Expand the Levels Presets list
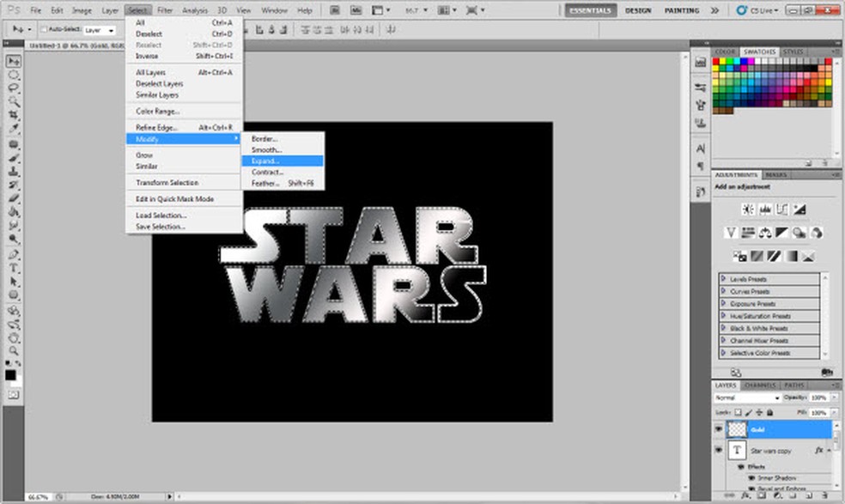The image size is (845, 504). [724, 279]
